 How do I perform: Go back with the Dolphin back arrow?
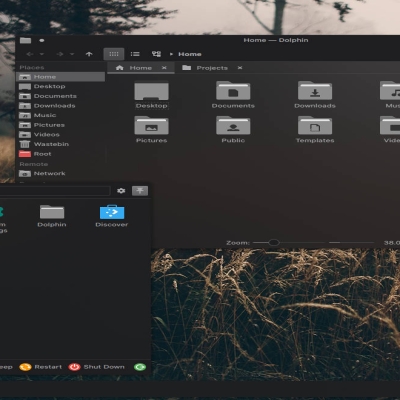coord(30,54)
